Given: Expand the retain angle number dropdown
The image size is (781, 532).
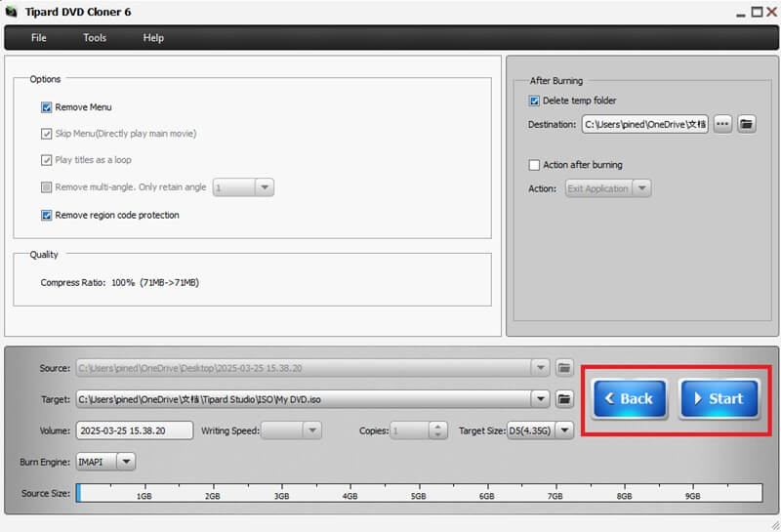Looking at the screenshot, I should (x=265, y=187).
